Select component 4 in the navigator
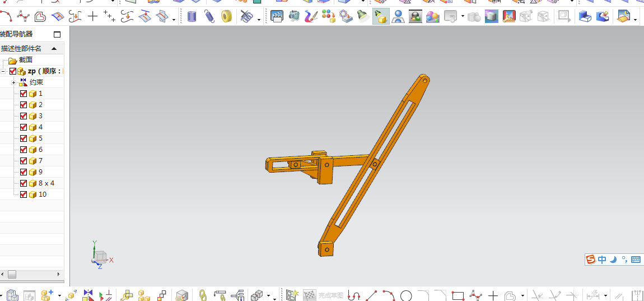This screenshot has width=644, height=301. (40, 127)
